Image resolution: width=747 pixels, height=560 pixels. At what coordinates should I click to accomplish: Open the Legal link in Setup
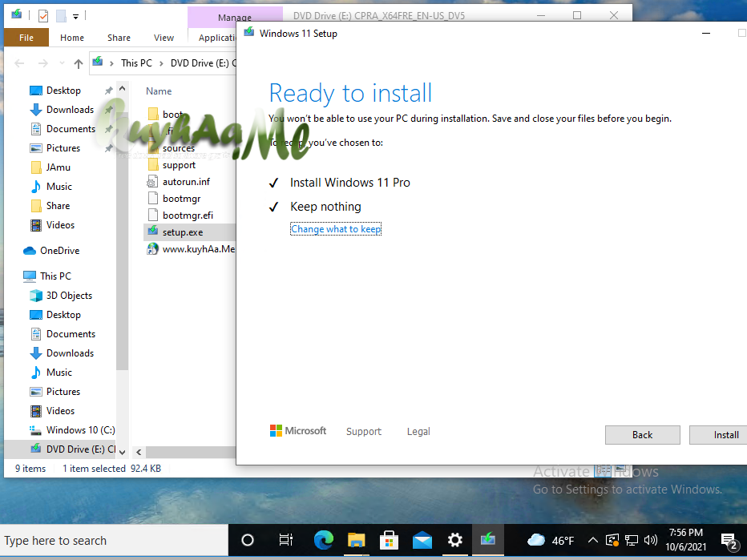[x=418, y=432]
